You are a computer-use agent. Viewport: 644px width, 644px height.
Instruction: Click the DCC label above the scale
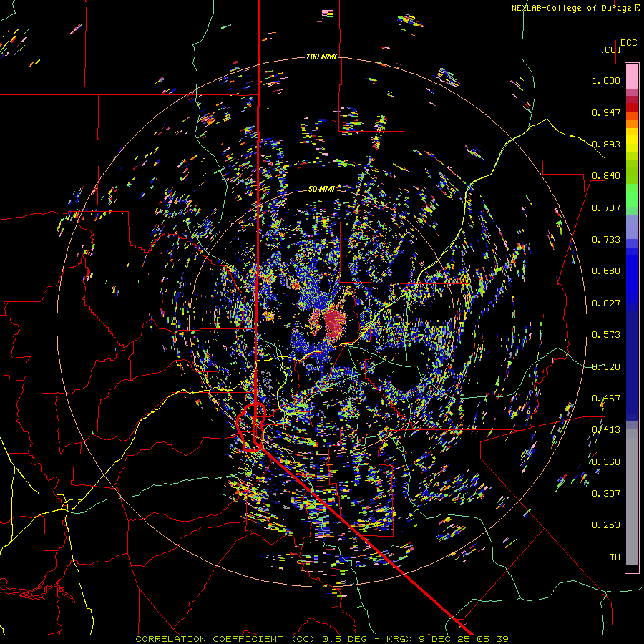pos(628,43)
